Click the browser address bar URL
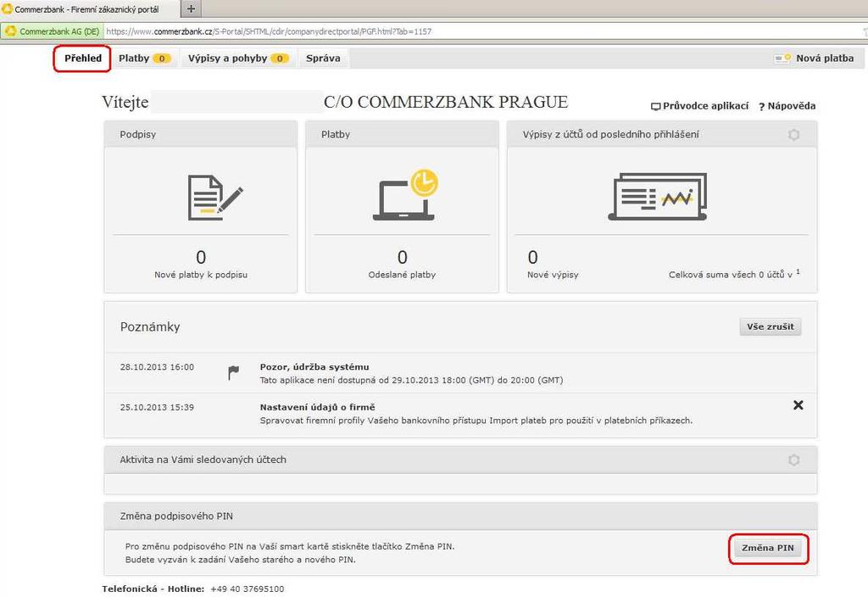Image resolution: width=868 pixels, height=597 pixels. tap(269, 31)
